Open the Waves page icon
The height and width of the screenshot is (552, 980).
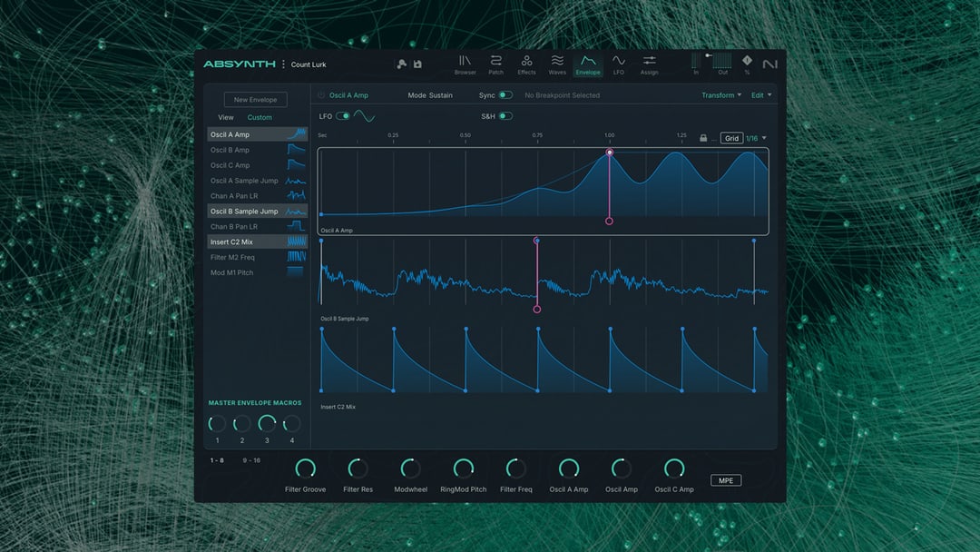(557, 62)
